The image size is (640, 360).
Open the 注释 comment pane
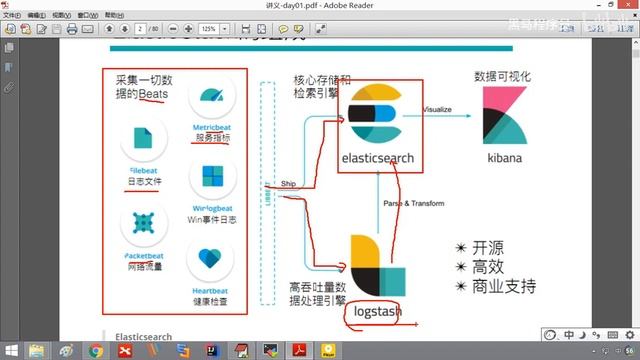click(625, 29)
